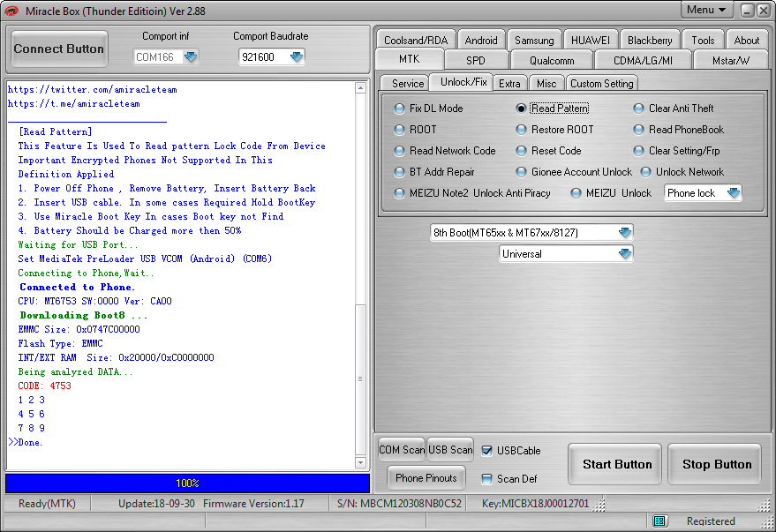
Task: Switch to the HUAWEI tab
Action: coord(591,40)
